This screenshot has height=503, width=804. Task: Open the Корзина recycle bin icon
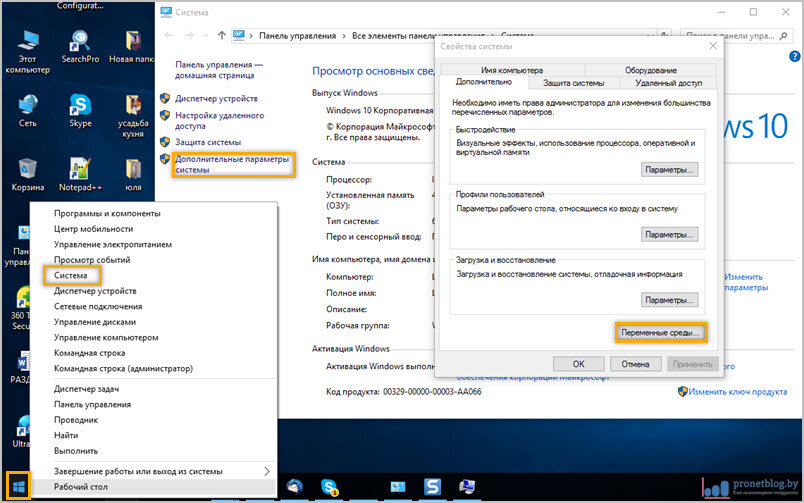(27, 175)
